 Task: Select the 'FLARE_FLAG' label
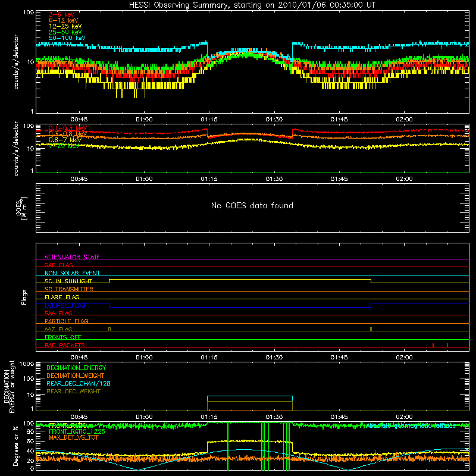point(62,297)
